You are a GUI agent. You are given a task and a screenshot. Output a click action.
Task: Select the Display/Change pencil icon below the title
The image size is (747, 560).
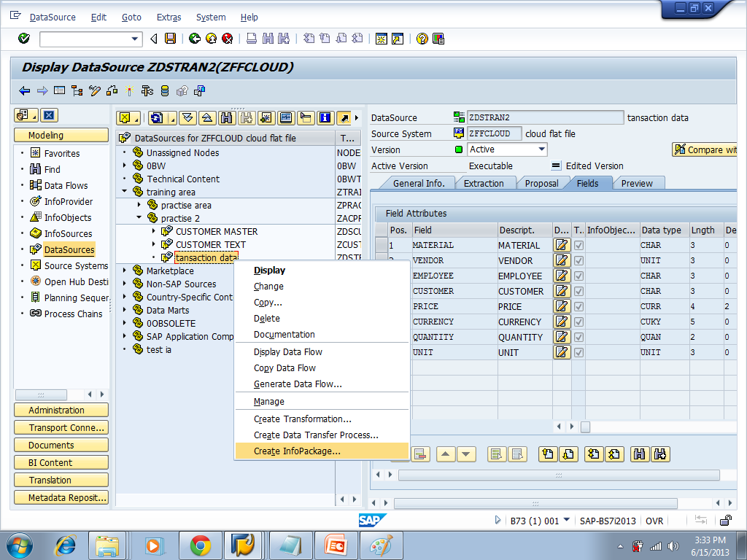point(95,90)
